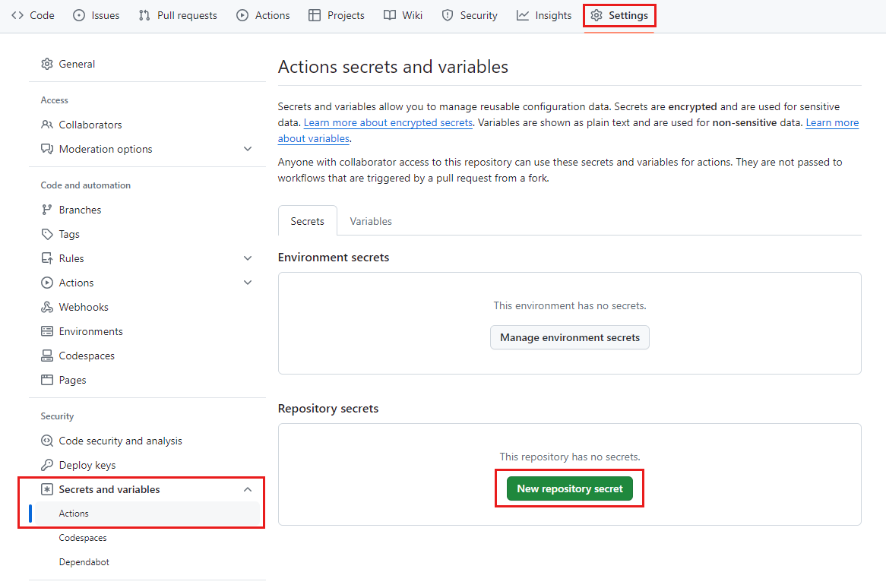
Task: Click the sidebar Actions play icon
Action: pos(47,283)
